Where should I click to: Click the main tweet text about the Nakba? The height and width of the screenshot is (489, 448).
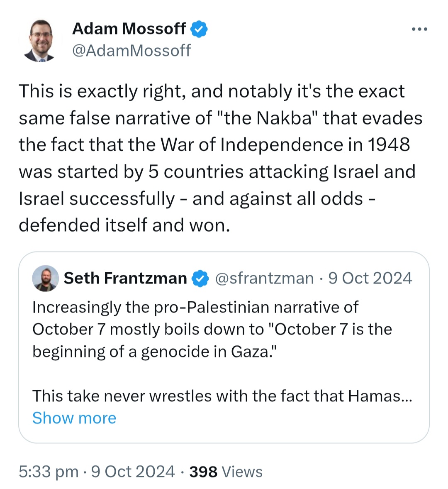221,158
